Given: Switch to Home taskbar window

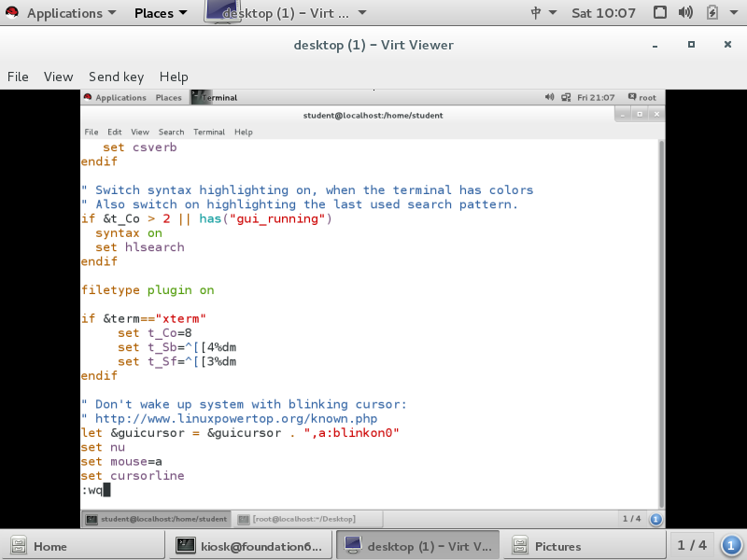Looking at the screenshot, I should tap(82, 546).
